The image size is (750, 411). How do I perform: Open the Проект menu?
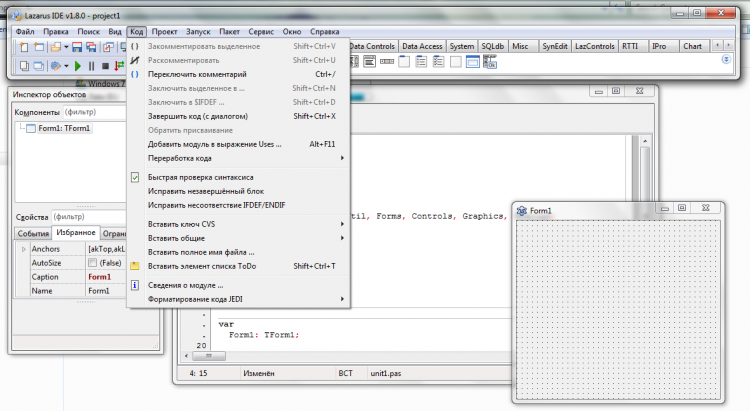[165, 32]
